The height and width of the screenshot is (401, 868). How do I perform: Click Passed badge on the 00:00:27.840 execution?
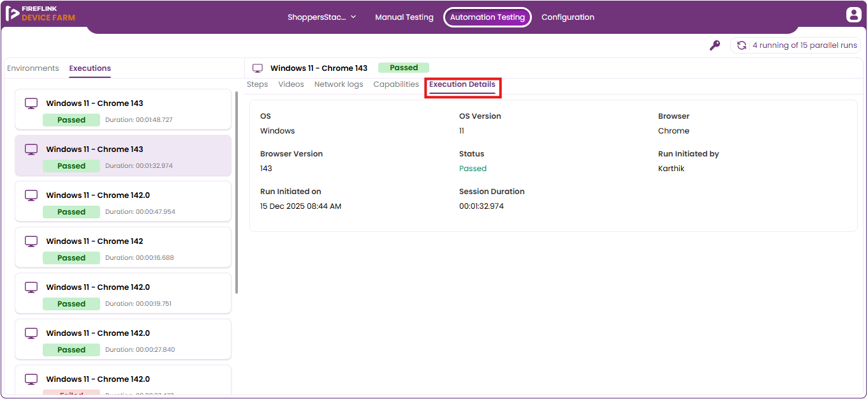point(71,350)
